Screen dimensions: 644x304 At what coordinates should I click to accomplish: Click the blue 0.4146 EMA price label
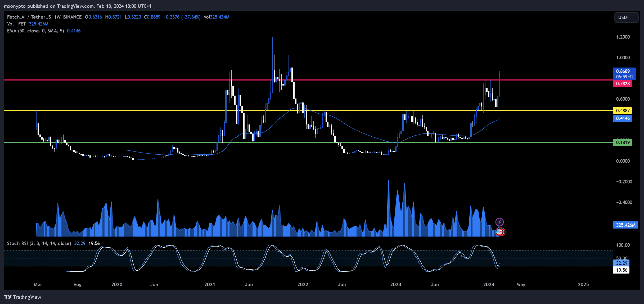623,118
